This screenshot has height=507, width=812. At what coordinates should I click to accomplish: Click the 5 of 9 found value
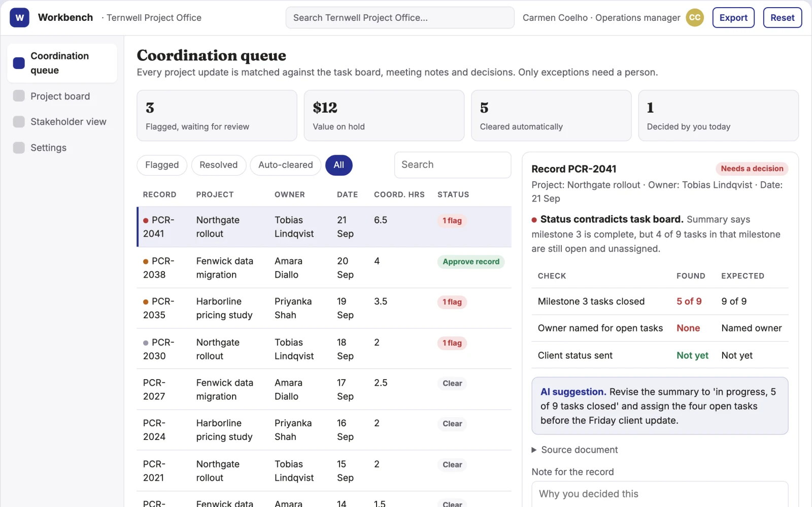point(689,301)
